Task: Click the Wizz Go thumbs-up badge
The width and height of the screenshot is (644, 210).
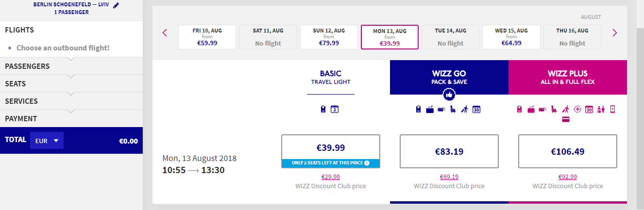Action: pyautogui.click(x=449, y=94)
